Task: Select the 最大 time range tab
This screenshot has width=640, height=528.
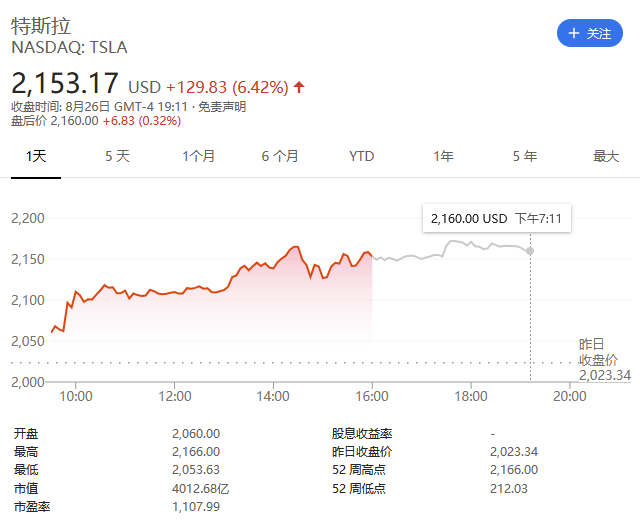Action: [606, 156]
